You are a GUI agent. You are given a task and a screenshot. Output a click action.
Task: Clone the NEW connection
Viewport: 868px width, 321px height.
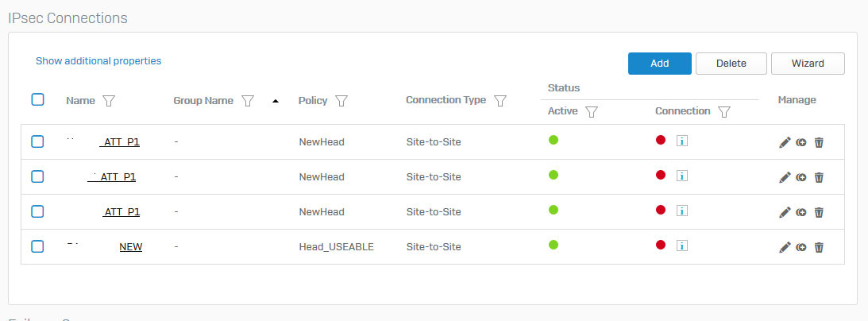[x=801, y=247]
